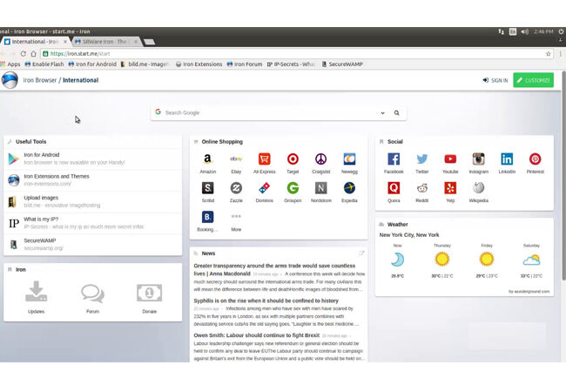Click the search magnifier button
566x392 pixels.
(x=397, y=113)
